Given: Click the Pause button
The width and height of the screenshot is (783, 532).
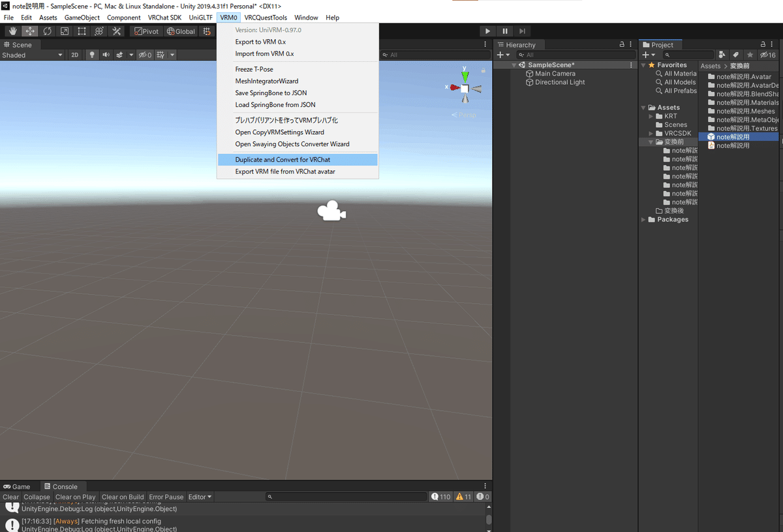Looking at the screenshot, I should click(x=505, y=31).
